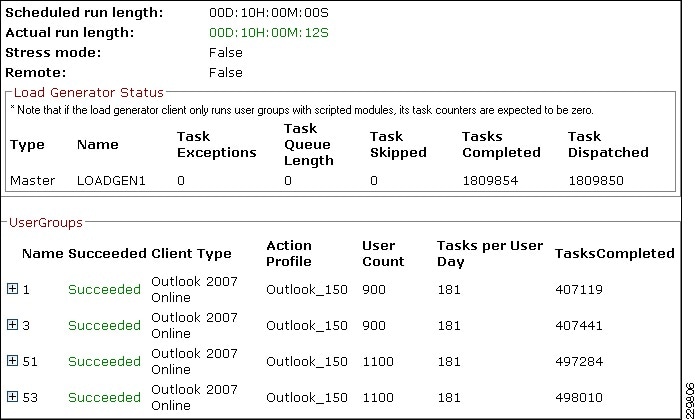The width and height of the screenshot is (695, 420).
Task: Expand user group 1 row
Action: pyautogui.click(x=12, y=289)
